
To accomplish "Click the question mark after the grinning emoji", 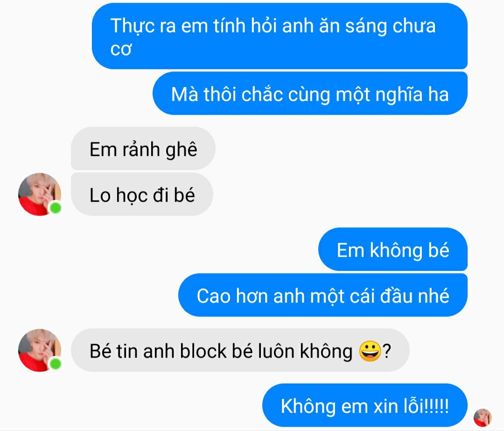I will (387, 351).
